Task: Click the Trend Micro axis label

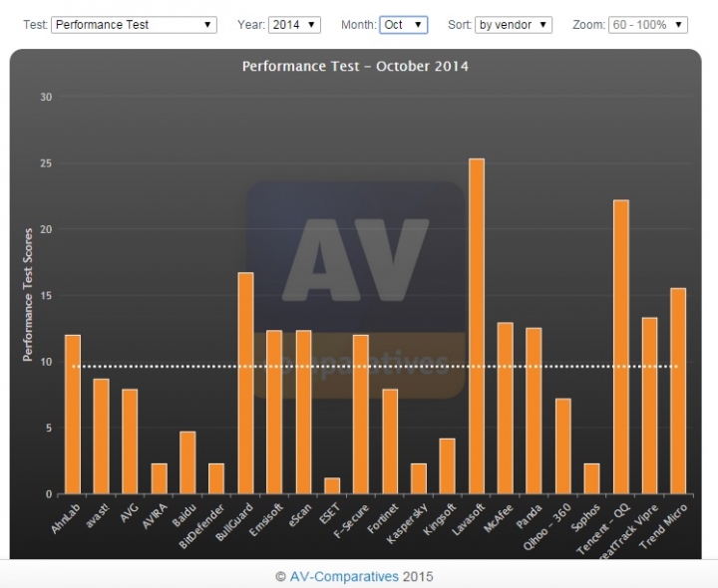Action: click(663, 526)
